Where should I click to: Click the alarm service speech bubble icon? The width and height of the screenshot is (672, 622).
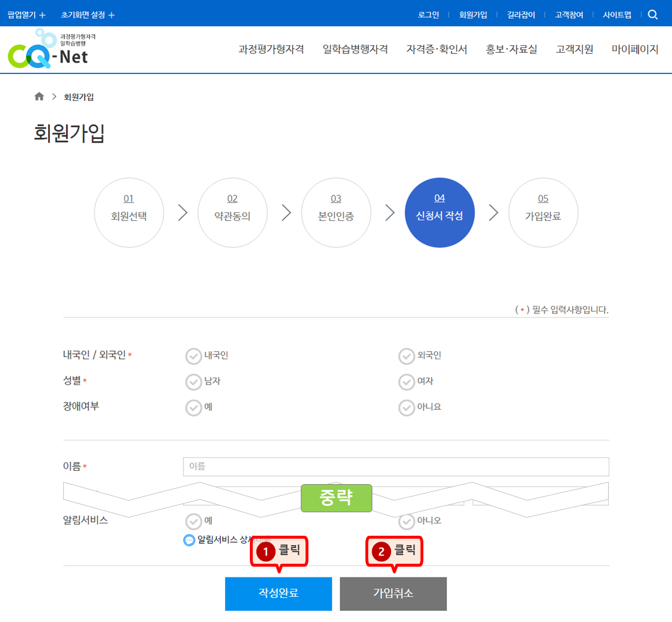tap(189, 540)
